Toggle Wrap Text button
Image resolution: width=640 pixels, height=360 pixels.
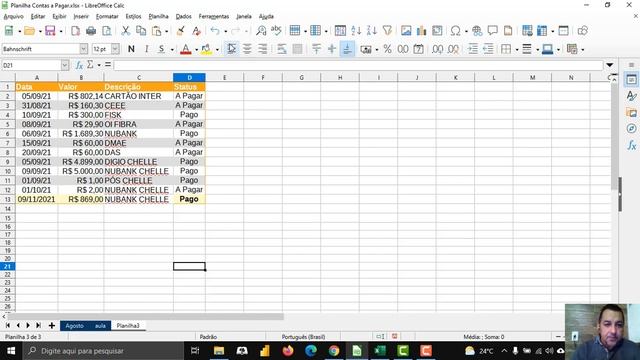tap(282, 49)
